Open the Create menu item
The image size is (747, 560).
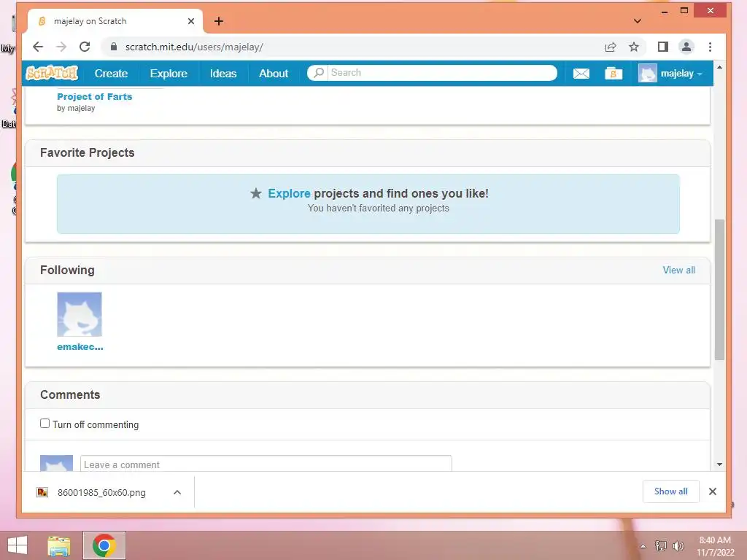click(x=111, y=74)
